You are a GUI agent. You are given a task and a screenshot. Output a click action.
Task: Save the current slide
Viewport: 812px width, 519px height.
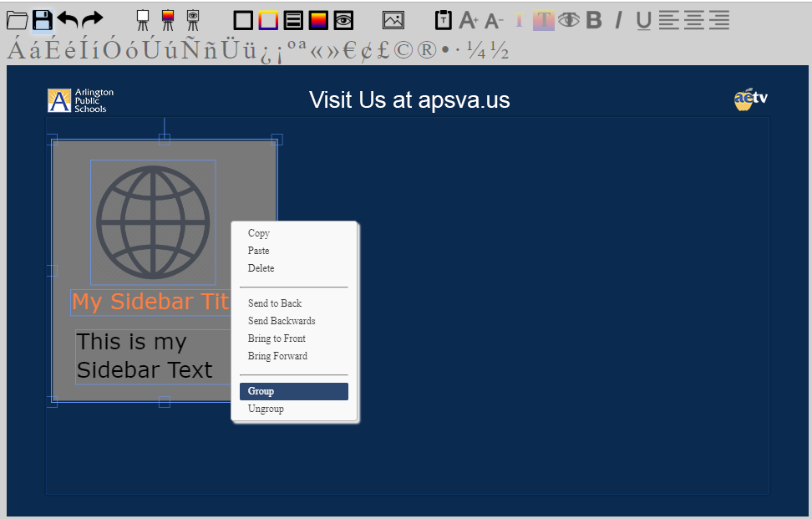pos(41,20)
